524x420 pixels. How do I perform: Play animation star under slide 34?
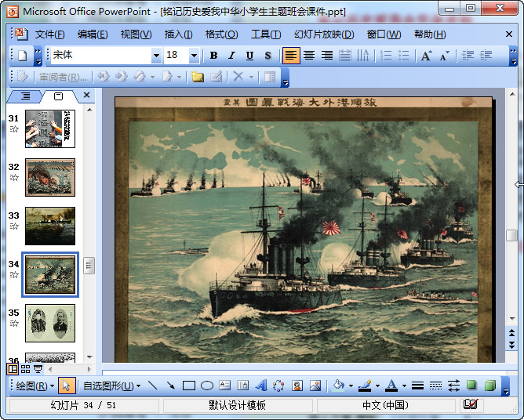point(14,275)
